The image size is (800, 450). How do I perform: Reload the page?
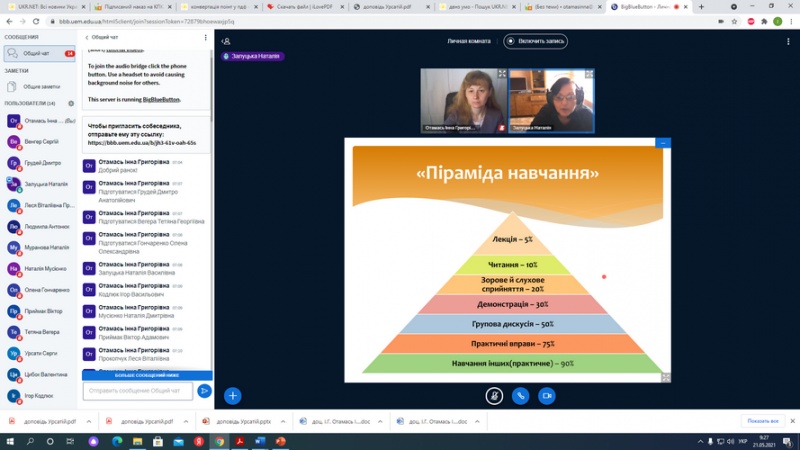coord(36,21)
